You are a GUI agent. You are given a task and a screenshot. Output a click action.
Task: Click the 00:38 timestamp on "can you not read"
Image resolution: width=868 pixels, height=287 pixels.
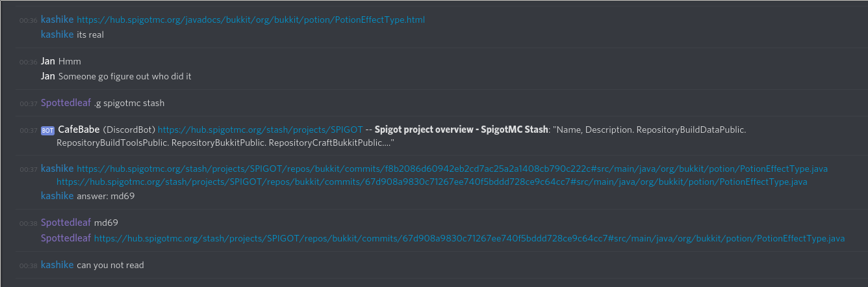pyautogui.click(x=28, y=266)
